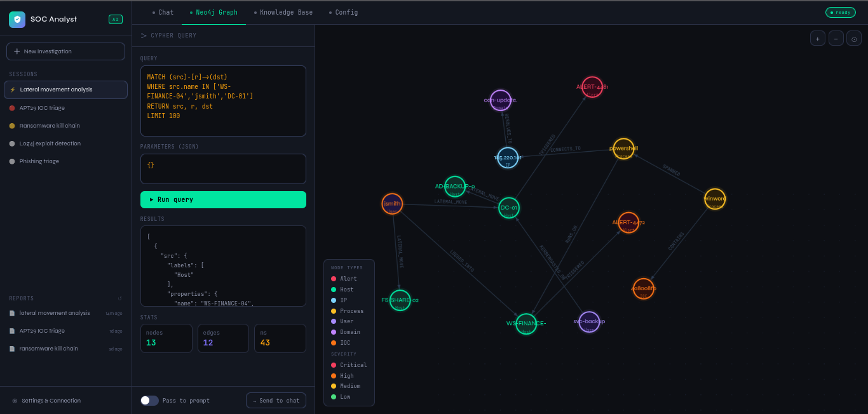
Task: Click the AI badge beside SOC Analyst
Action: 116,19
